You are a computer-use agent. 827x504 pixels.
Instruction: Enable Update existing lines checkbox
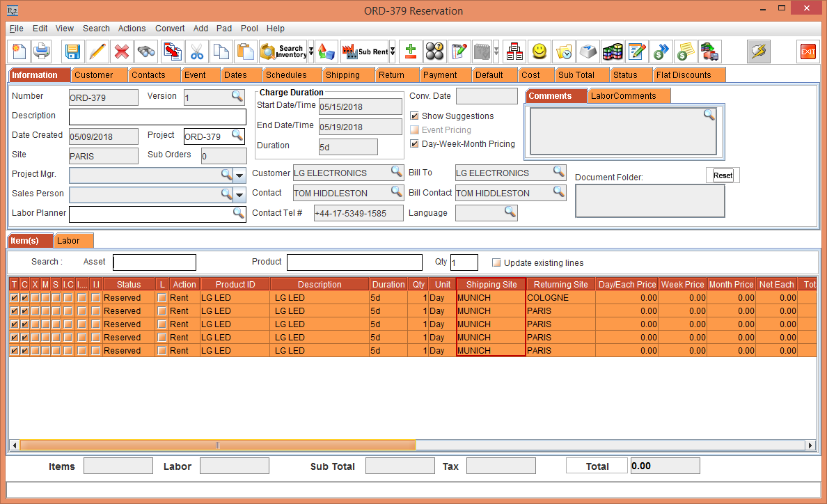click(x=496, y=263)
